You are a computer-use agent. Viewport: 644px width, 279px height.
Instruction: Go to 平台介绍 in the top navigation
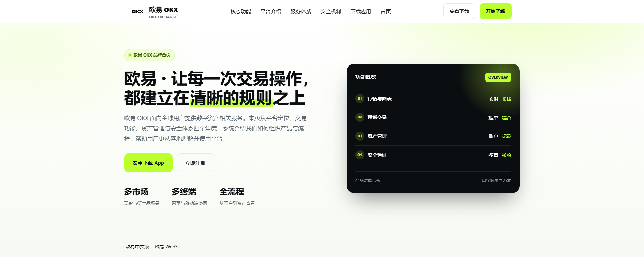click(x=271, y=11)
